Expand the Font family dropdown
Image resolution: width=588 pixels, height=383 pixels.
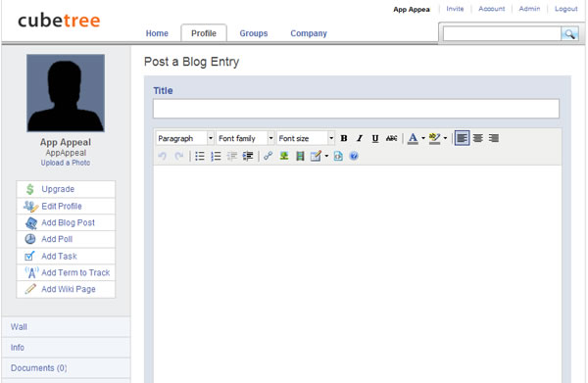point(246,138)
